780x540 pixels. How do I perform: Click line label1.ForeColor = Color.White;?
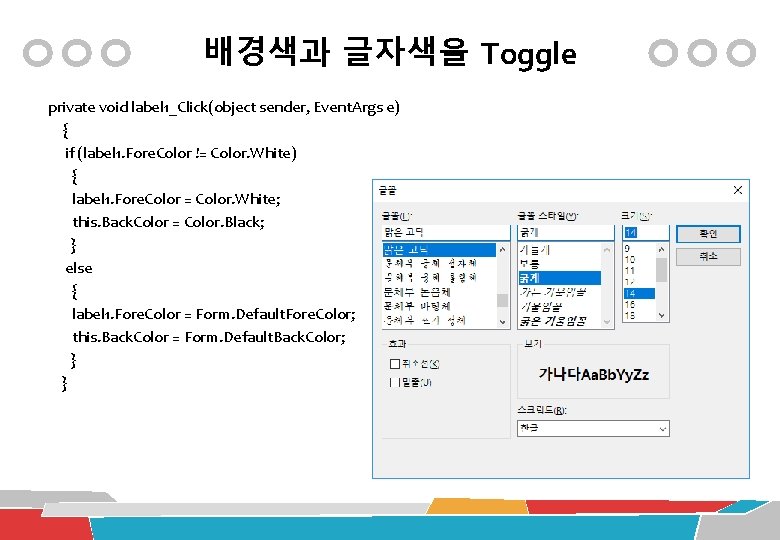tap(177, 199)
